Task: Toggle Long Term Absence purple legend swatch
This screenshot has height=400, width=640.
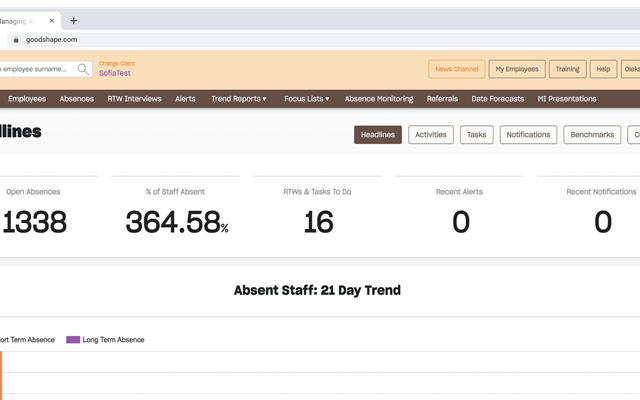Action: point(73,340)
